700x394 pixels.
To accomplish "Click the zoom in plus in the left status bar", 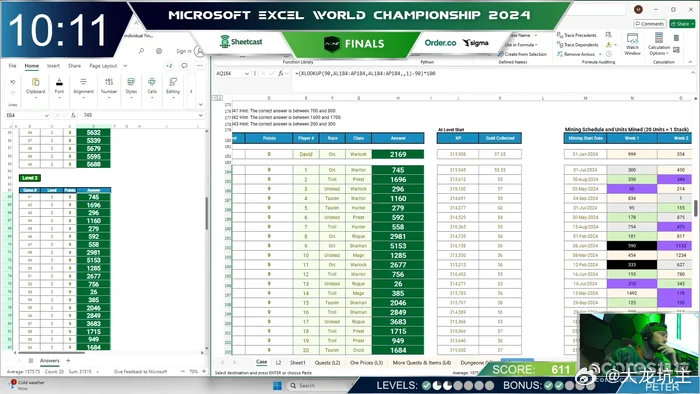I will tap(204, 371).
